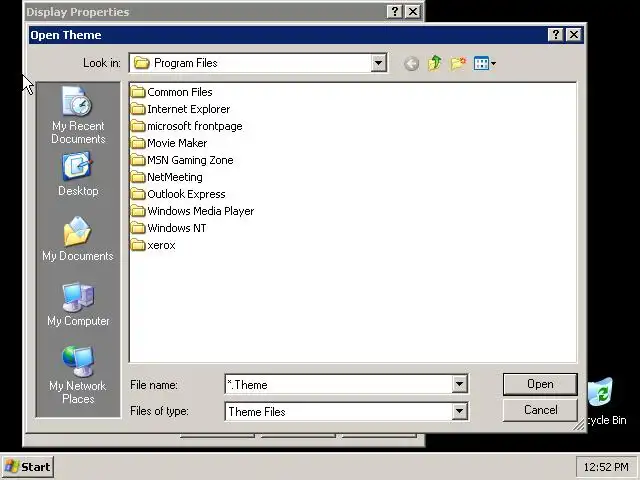Expand the File name dropdown arrow
Viewport: 640px width, 480px height.
(459, 384)
